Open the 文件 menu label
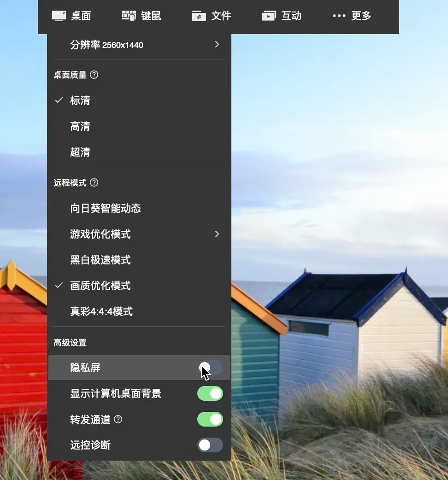The width and height of the screenshot is (448, 480). click(221, 16)
